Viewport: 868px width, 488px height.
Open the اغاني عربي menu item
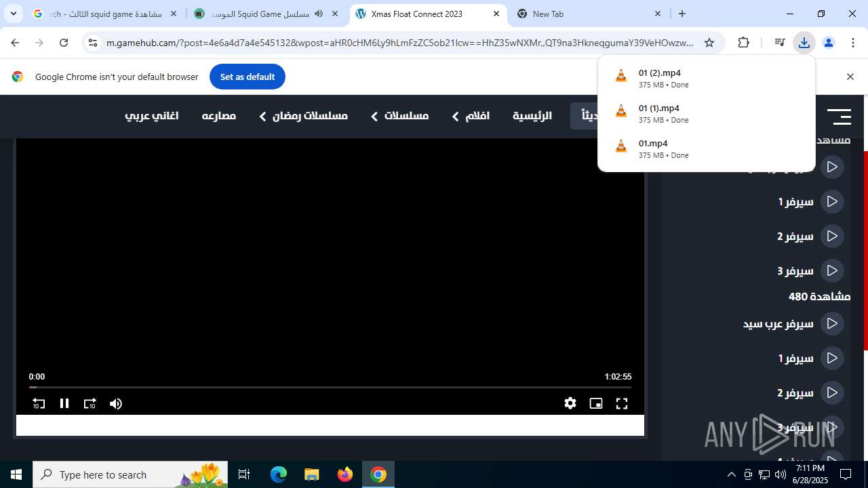point(152,116)
